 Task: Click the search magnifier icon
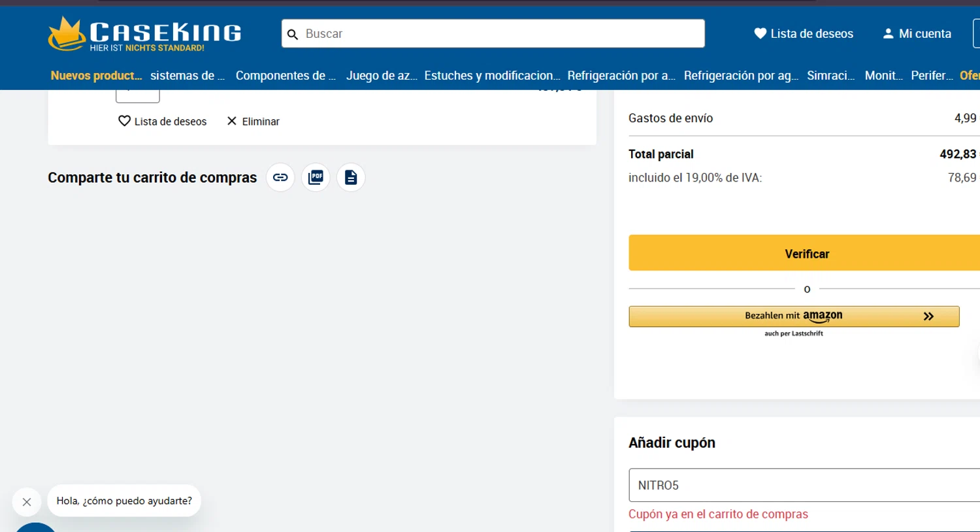(293, 34)
